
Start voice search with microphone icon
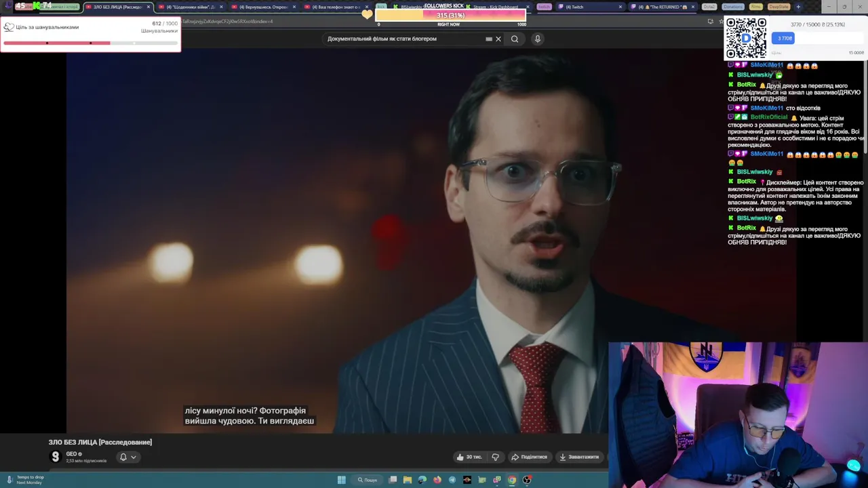pyautogui.click(x=537, y=39)
